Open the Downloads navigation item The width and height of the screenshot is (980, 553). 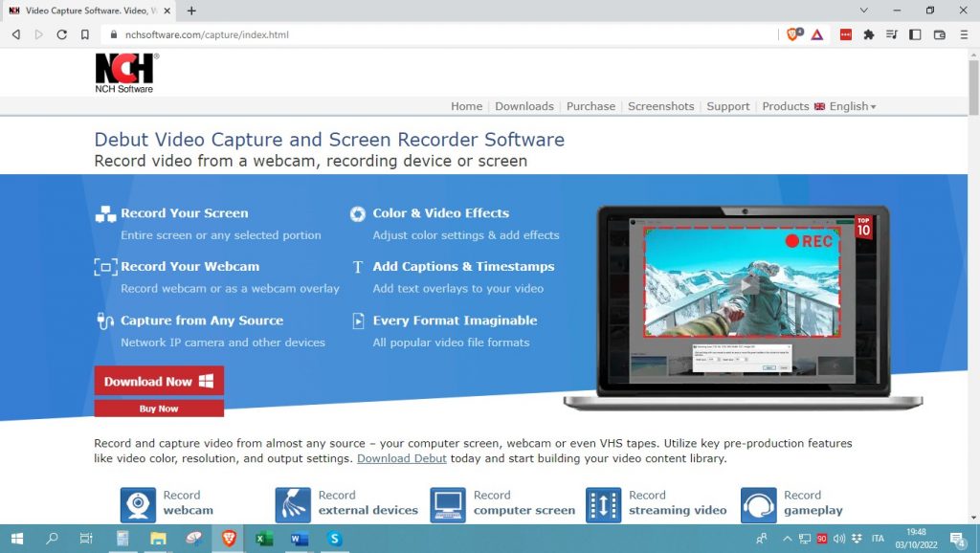point(524,106)
